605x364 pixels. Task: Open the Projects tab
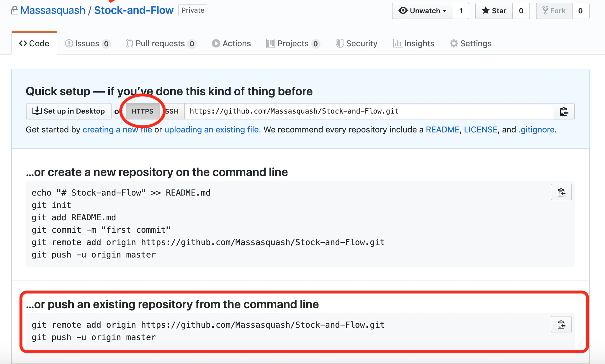(x=293, y=43)
